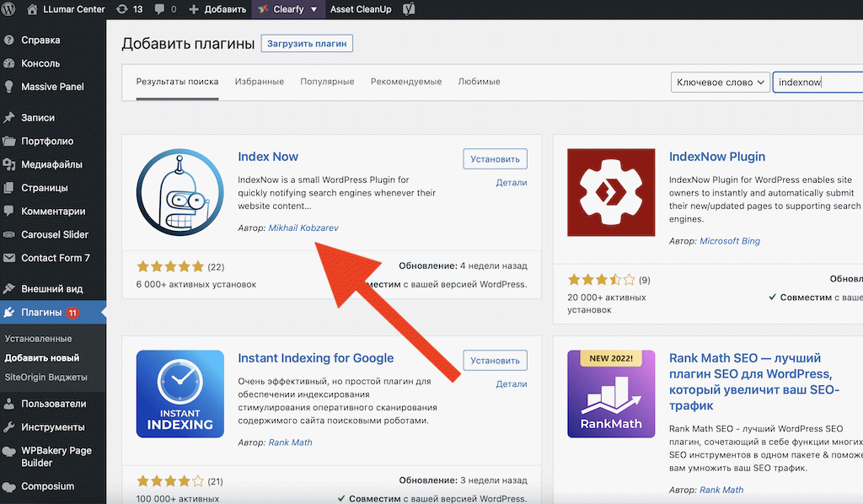The height and width of the screenshot is (504, 863).
Task: Open Плагины menu with 11 badge
Action: (x=53, y=312)
